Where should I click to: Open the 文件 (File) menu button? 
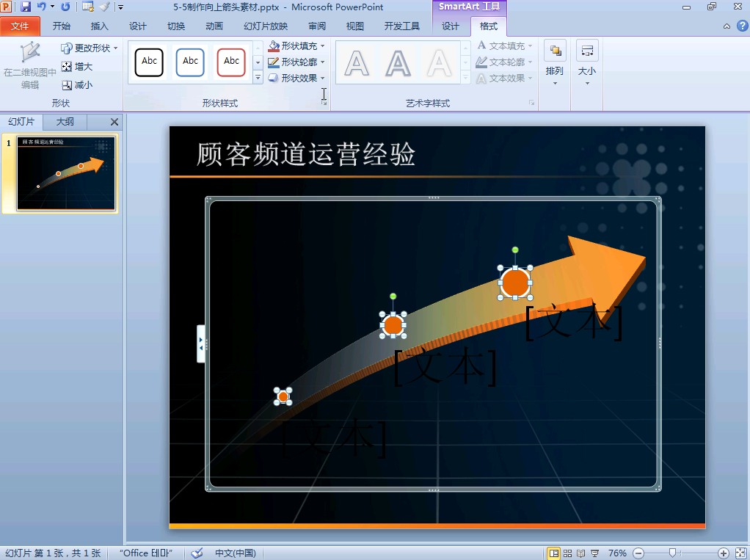(20, 26)
